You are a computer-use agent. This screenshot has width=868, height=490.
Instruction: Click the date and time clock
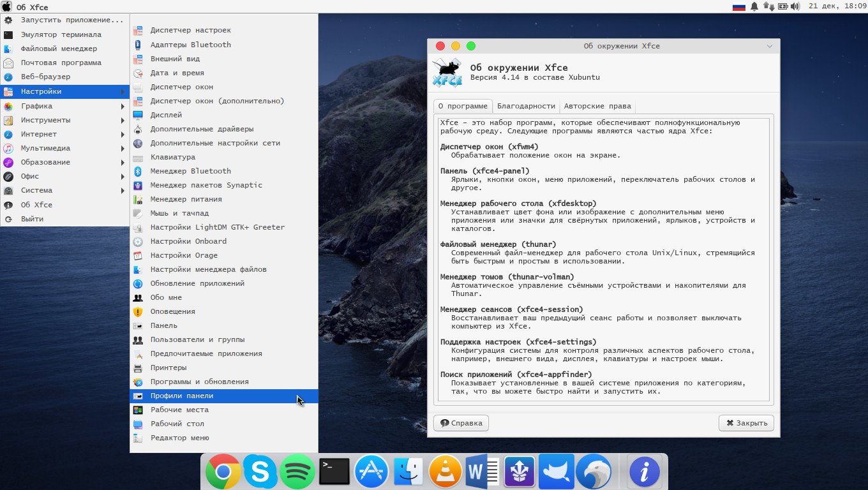pos(837,6)
